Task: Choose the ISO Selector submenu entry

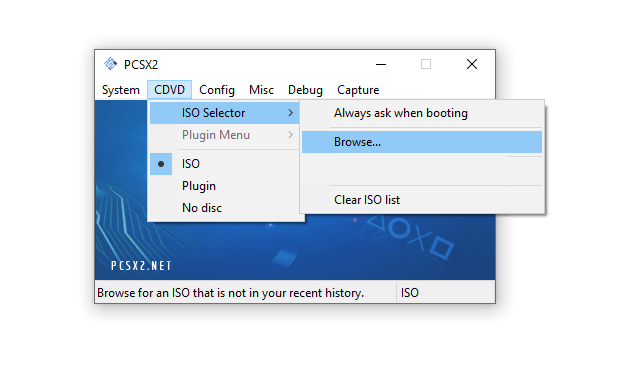Action: coord(225,113)
